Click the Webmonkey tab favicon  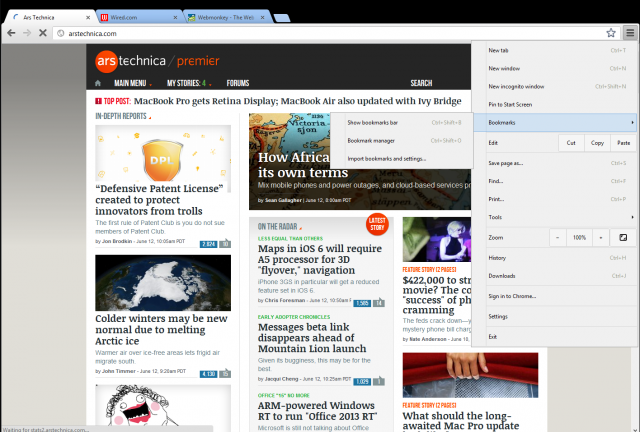click(191, 18)
